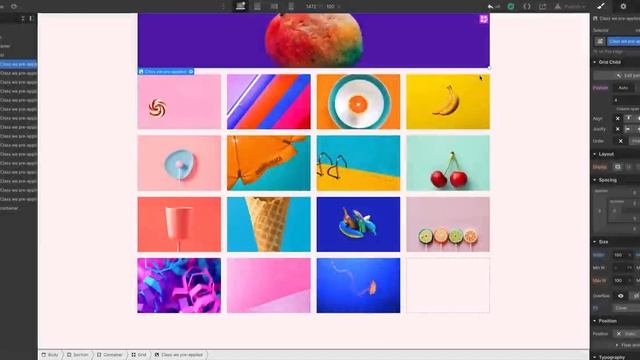Switch to mobile landscape breakpoint icon
Image resolution: width=640 pixels, height=360 pixels.
(274, 6)
